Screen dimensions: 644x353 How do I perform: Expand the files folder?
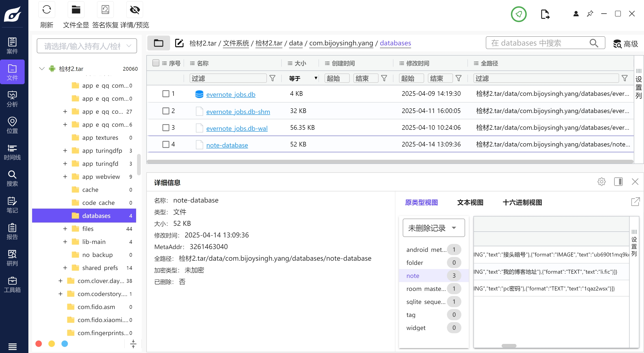65,229
